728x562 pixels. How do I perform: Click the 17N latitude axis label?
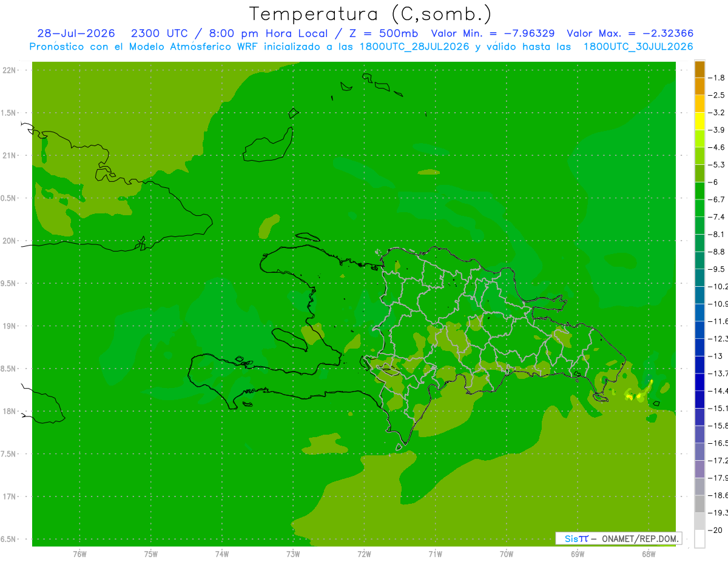pyautogui.click(x=10, y=497)
